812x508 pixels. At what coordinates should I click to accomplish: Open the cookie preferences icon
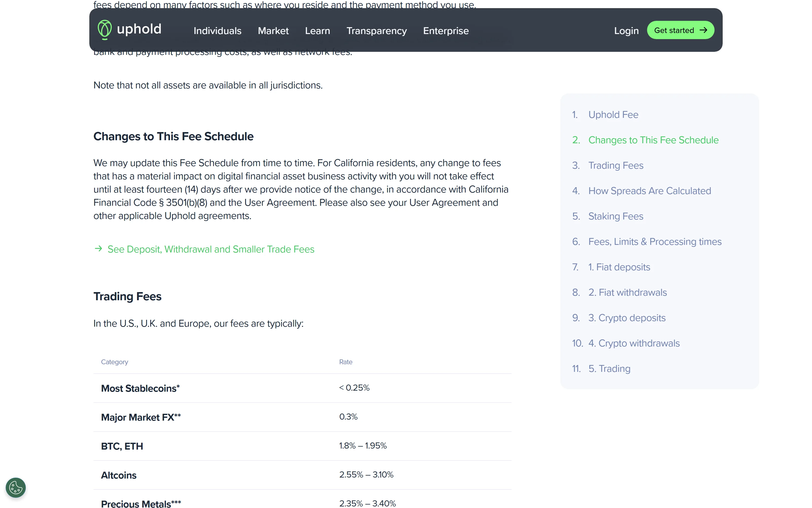coord(16,487)
